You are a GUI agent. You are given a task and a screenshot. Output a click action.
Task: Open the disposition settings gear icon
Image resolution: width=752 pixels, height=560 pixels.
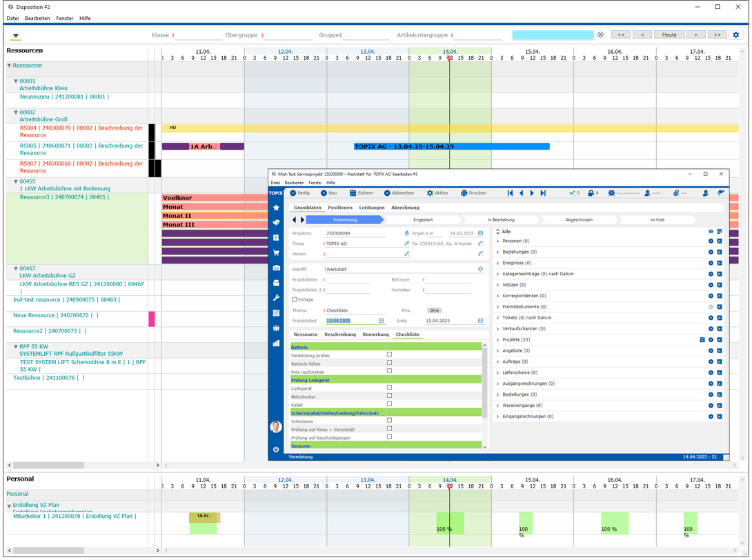click(x=735, y=34)
